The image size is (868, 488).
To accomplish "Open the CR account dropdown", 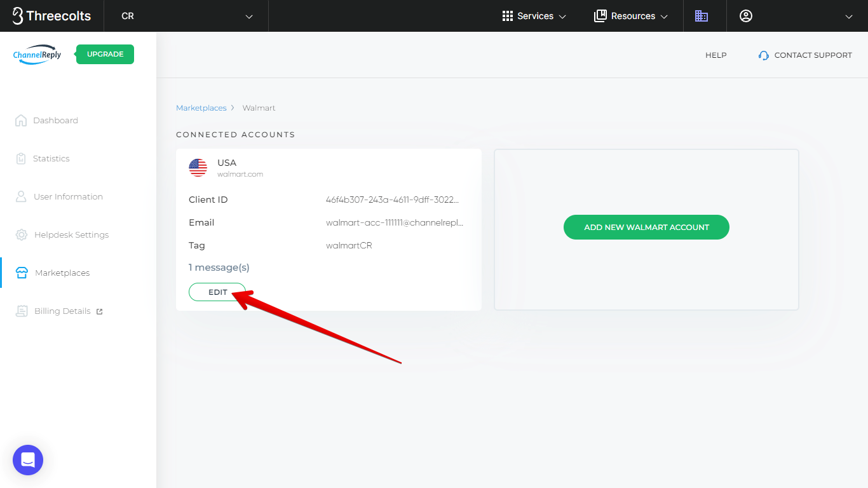I will point(186,16).
